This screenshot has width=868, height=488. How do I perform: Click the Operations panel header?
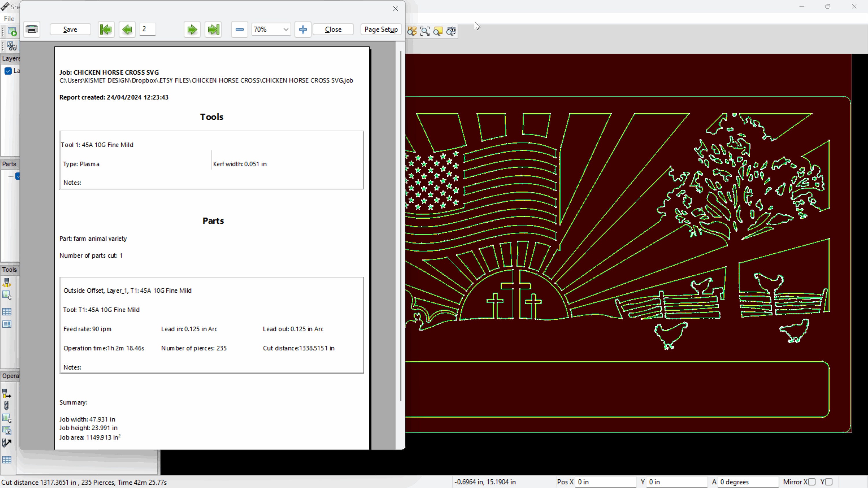point(10,376)
